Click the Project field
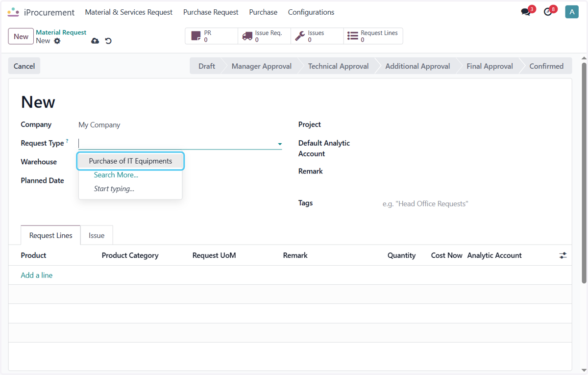This screenshot has width=588, height=375. click(x=470, y=125)
